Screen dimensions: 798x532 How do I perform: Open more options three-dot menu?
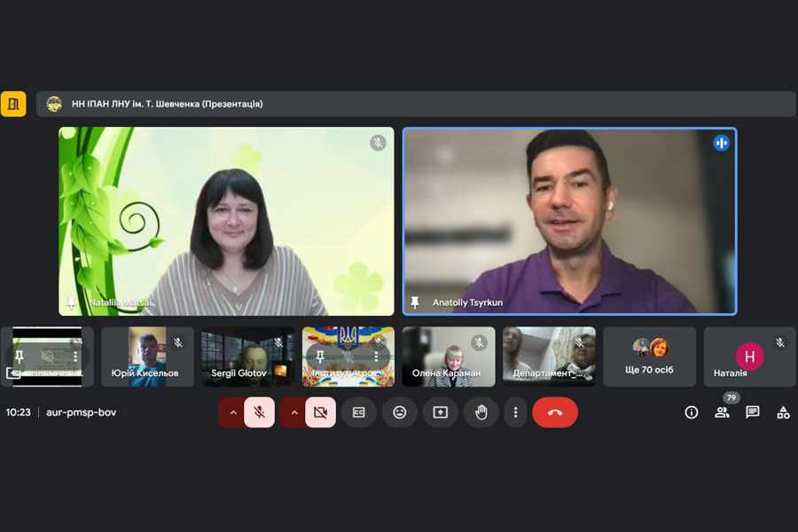pyautogui.click(x=515, y=412)
